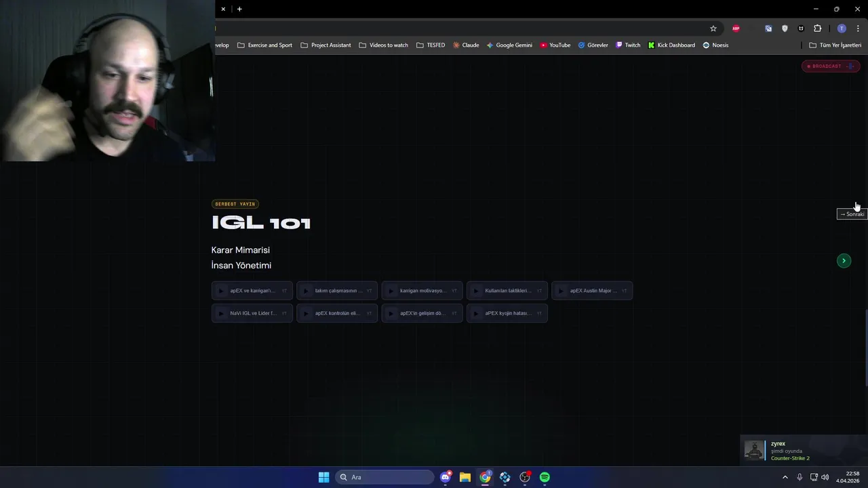Open the Noesis bookmark
The width and height of the screenshot is (868, 488).
715,45
